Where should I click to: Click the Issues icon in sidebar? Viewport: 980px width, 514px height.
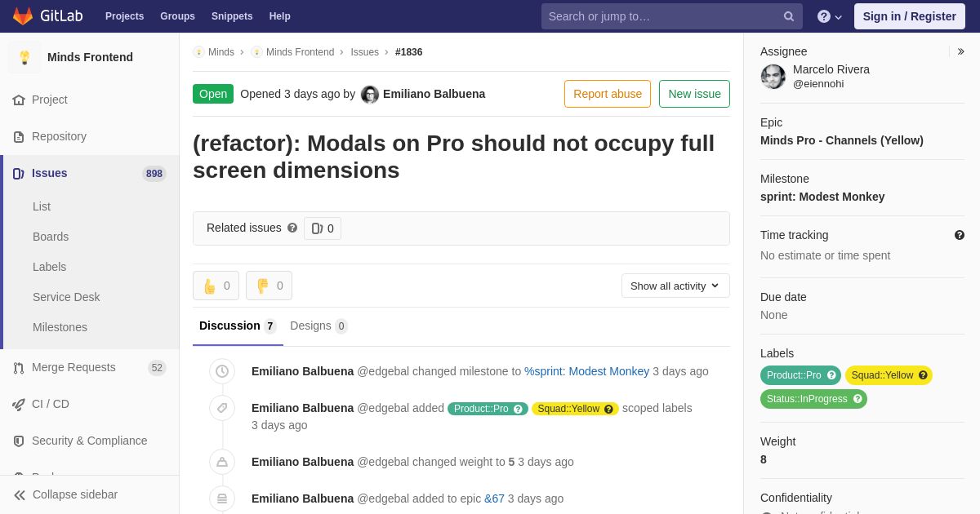(19, 173)
